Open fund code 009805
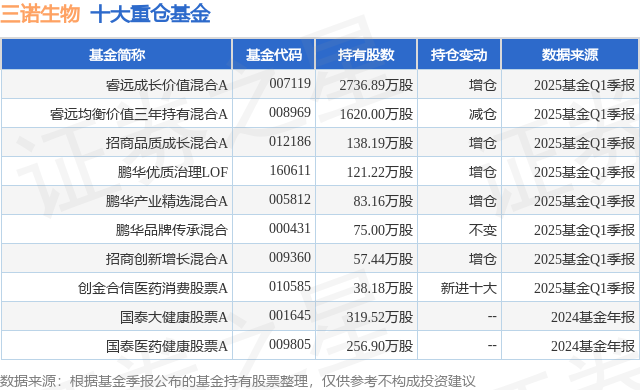Viewport: 640px width, 390px height. pyautogui.click(x=290, y=345)
